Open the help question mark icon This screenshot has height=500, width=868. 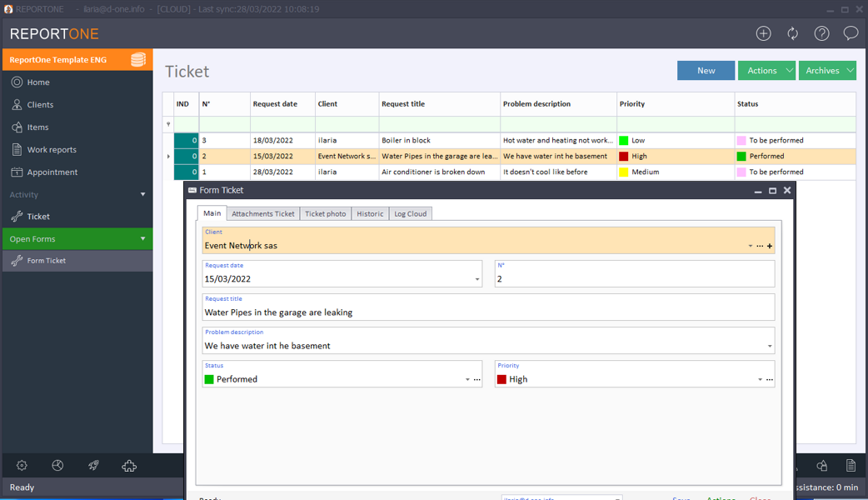(x=821, y=33)
